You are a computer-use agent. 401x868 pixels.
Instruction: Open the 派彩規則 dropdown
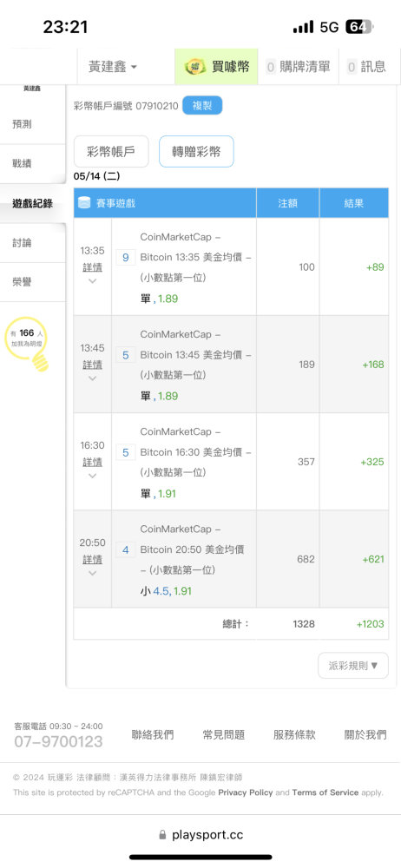click(x=352, y=666)
